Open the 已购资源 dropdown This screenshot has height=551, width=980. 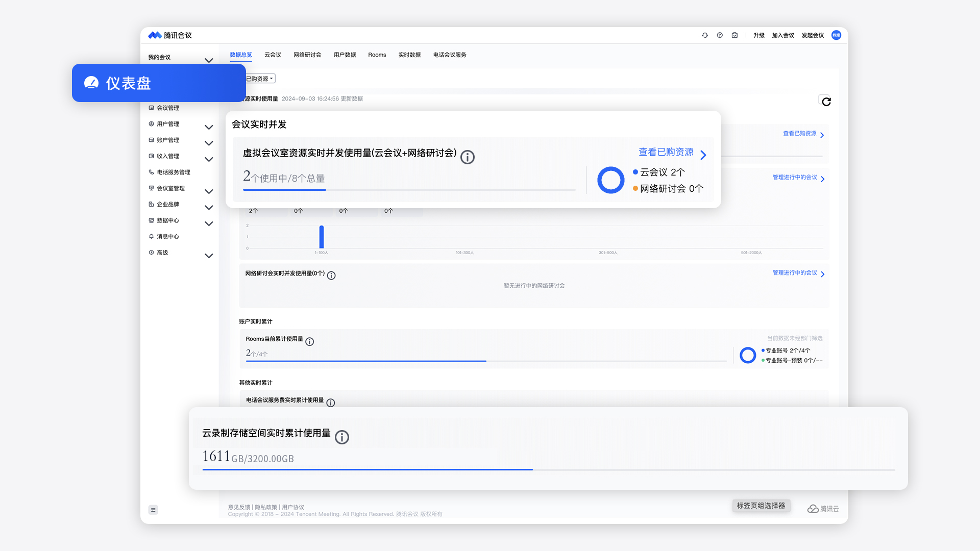[260, 79]
